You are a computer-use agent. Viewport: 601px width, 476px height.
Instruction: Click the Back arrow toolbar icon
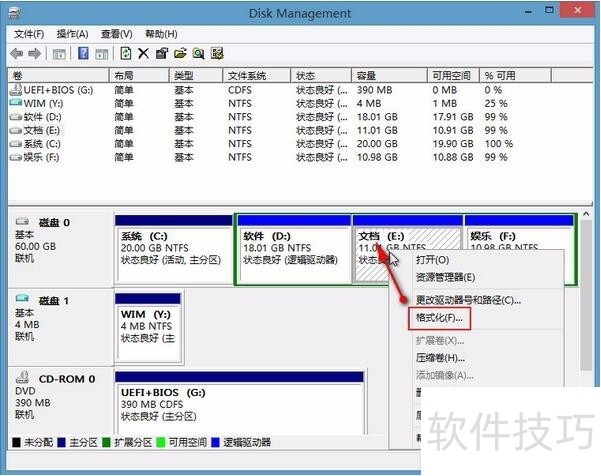(x=16, y=54)
